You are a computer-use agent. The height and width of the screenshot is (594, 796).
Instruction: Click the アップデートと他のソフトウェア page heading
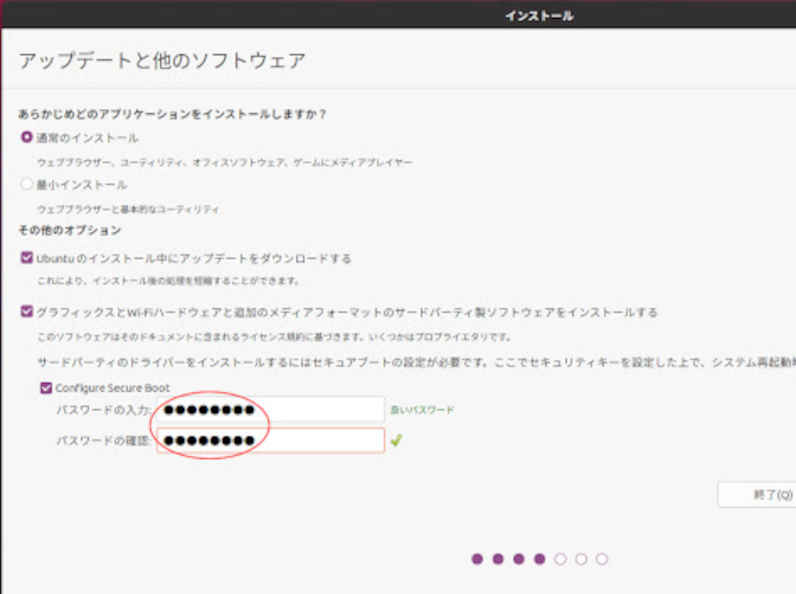click(162, 61)
